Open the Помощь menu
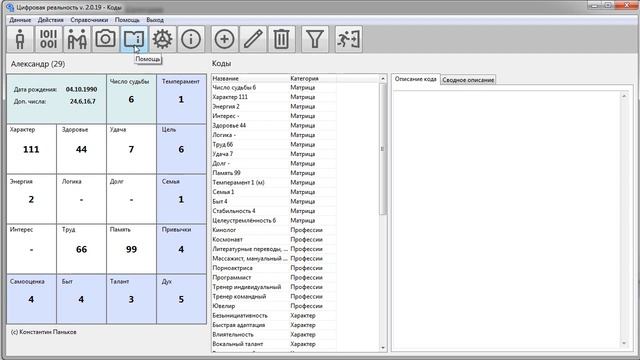 coord(127,20)
